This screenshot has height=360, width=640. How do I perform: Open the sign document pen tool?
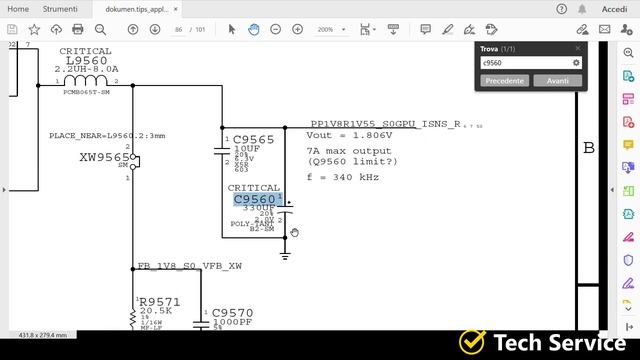click(469, 29)
